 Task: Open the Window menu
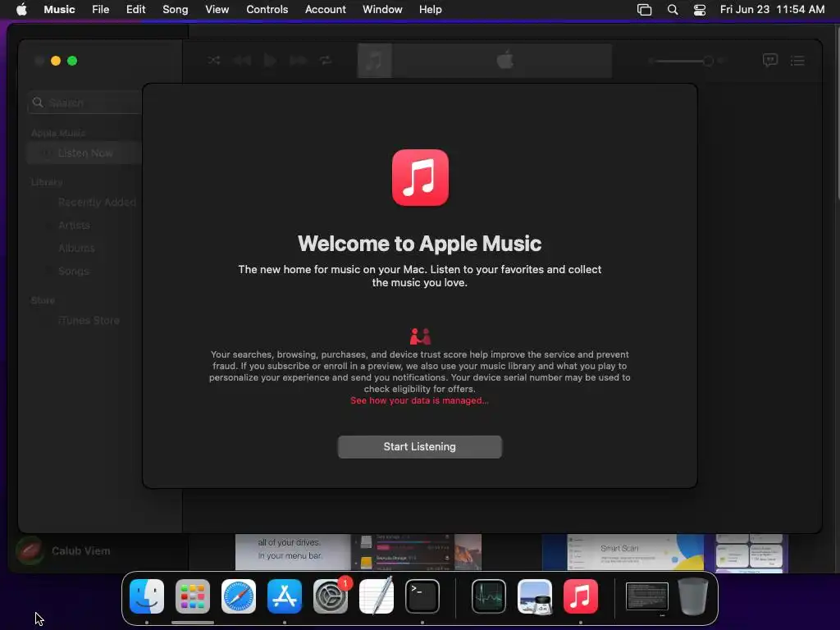382,9
